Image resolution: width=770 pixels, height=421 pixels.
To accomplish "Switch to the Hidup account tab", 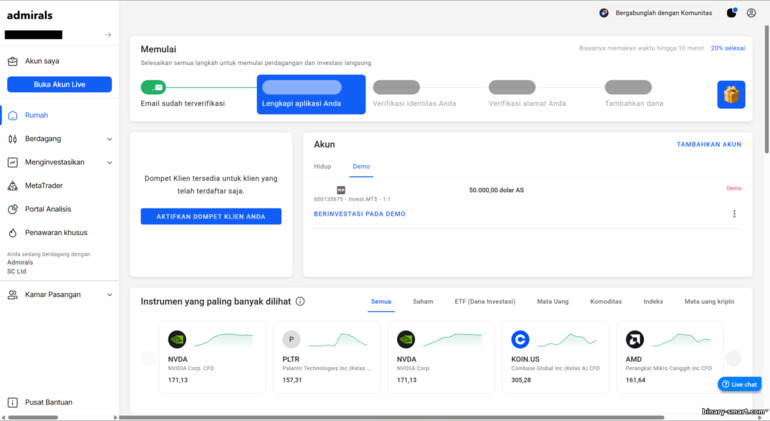I will [322, 167].
